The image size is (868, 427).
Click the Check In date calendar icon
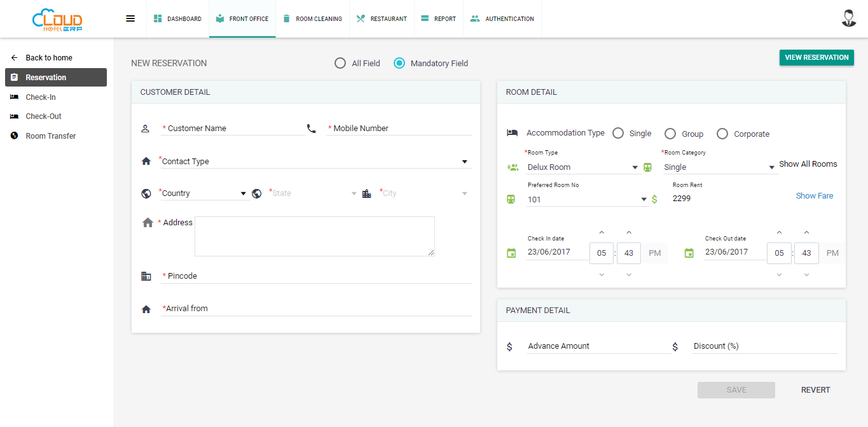(511, 253)
